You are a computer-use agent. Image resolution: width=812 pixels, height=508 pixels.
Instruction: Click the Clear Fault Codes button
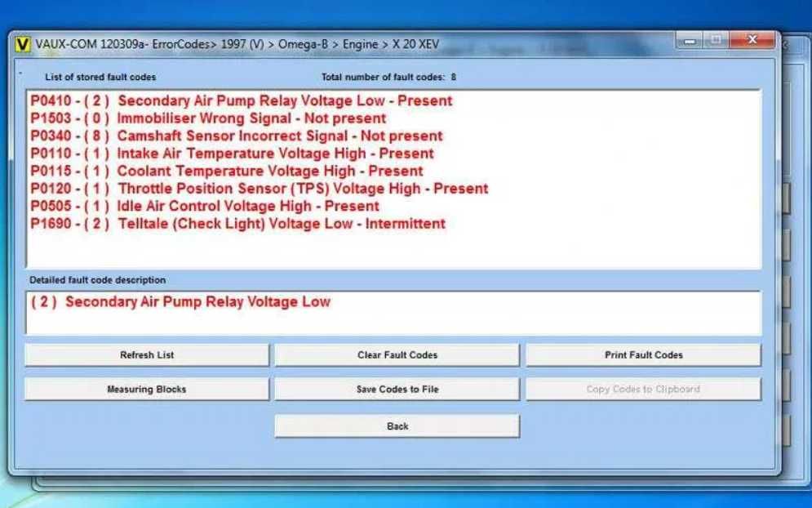point(397,355)
